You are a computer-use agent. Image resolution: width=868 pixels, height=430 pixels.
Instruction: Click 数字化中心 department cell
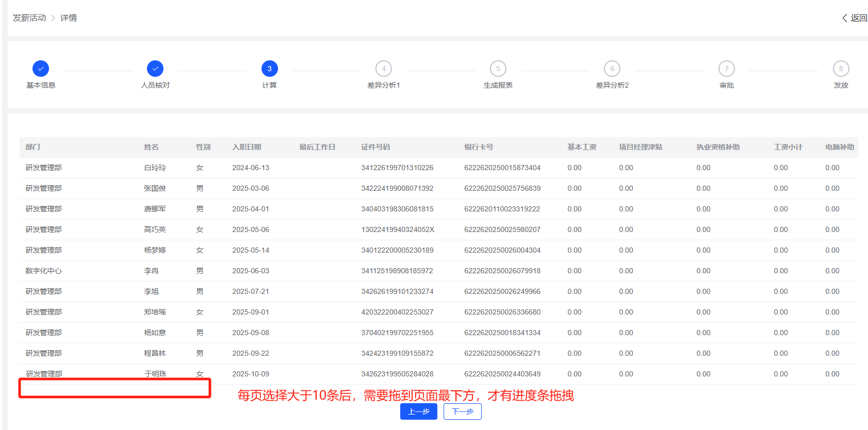pyautogui.click(x=44, y=271)
